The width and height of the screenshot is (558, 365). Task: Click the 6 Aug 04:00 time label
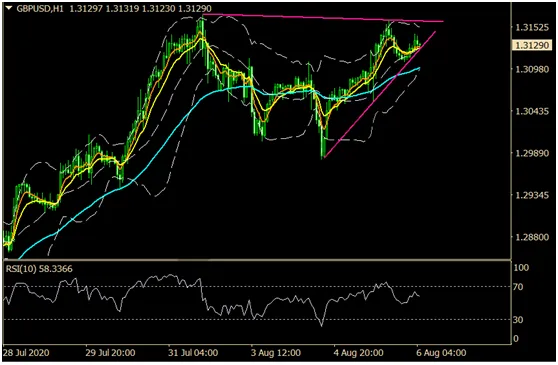point(441,353)
